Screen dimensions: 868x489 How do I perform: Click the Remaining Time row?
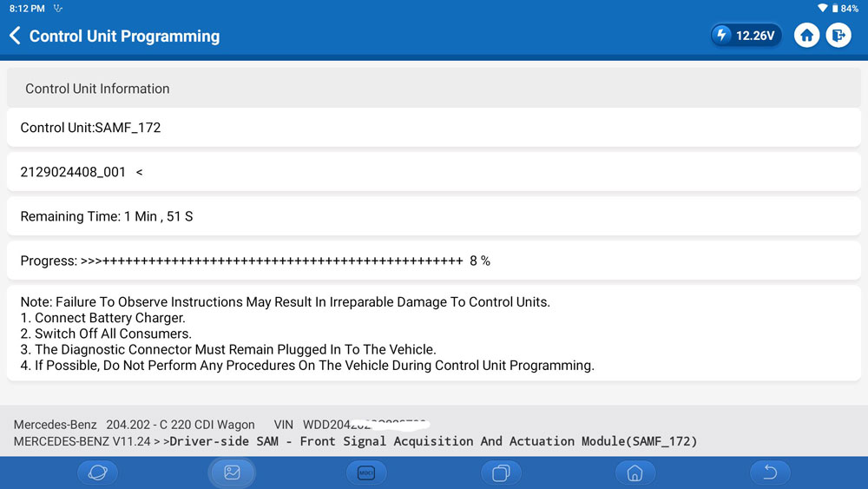point(433,216)
